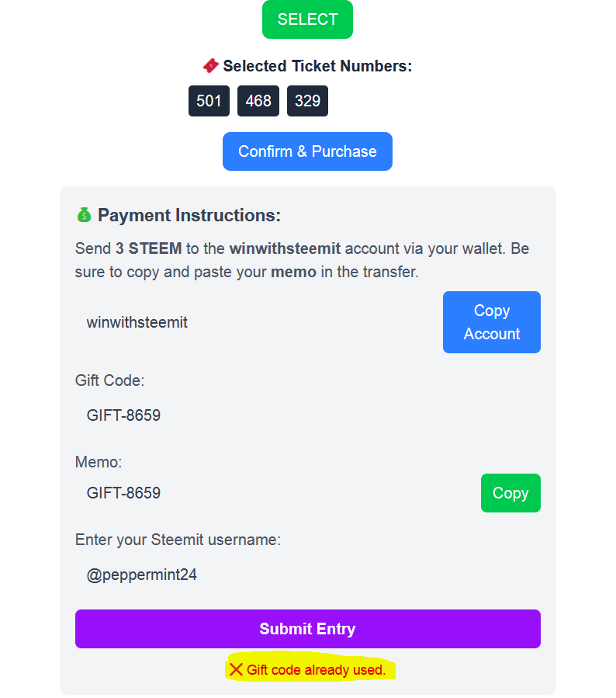Click the red ticket icon
This screenshot has height=698, width=616.
(210, 66)
